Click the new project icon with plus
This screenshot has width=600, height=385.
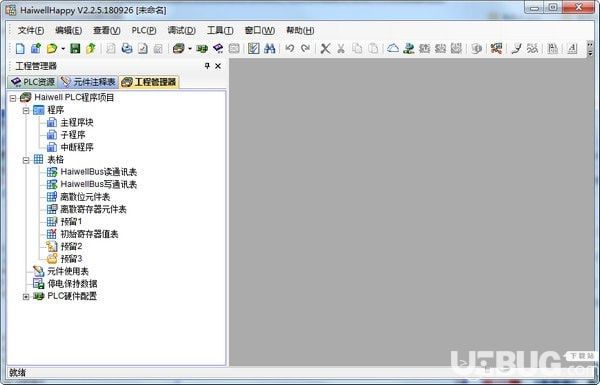pyautogui.click(x=36, y=49)
